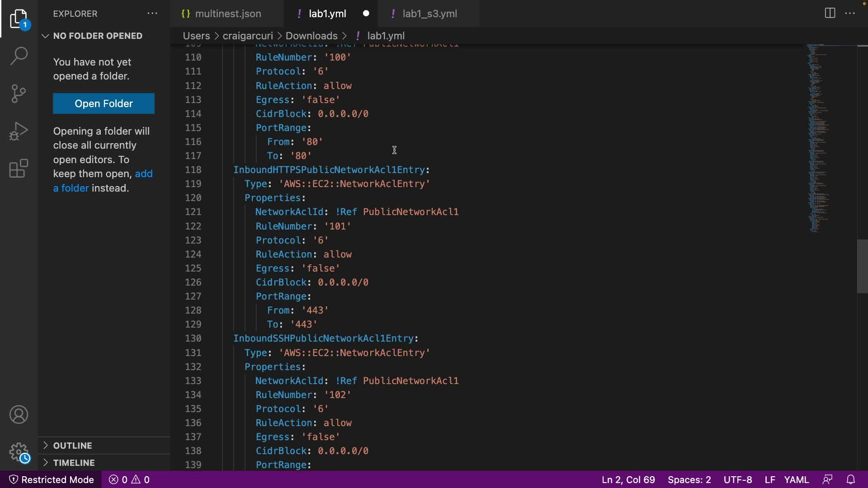Open notifications bell in status bar
868x488 pixels.
[850, 479]
